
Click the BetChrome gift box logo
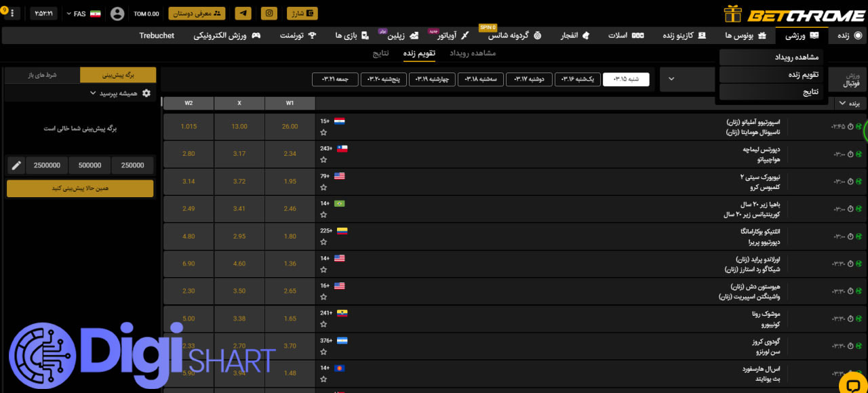point(733,14)
